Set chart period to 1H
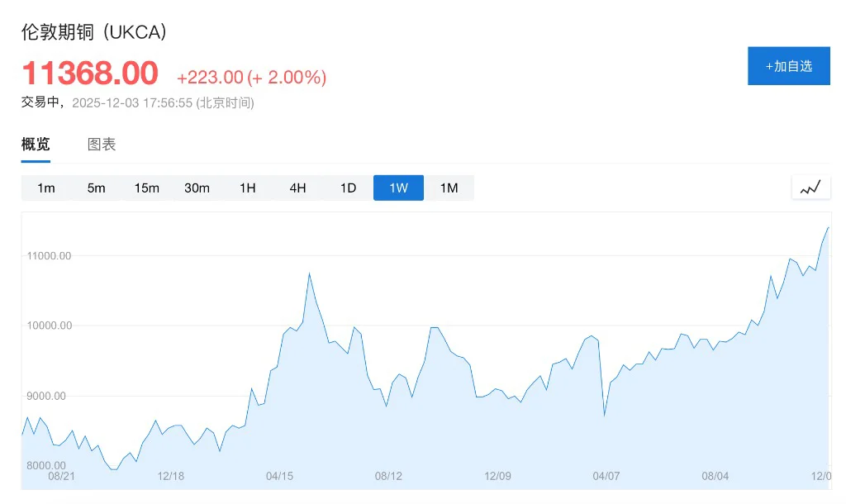 tap(248, 188)
